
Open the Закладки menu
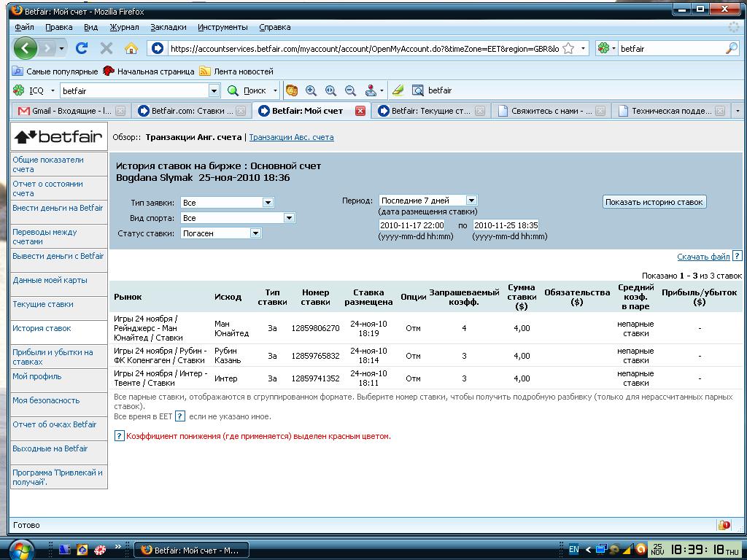168,27
